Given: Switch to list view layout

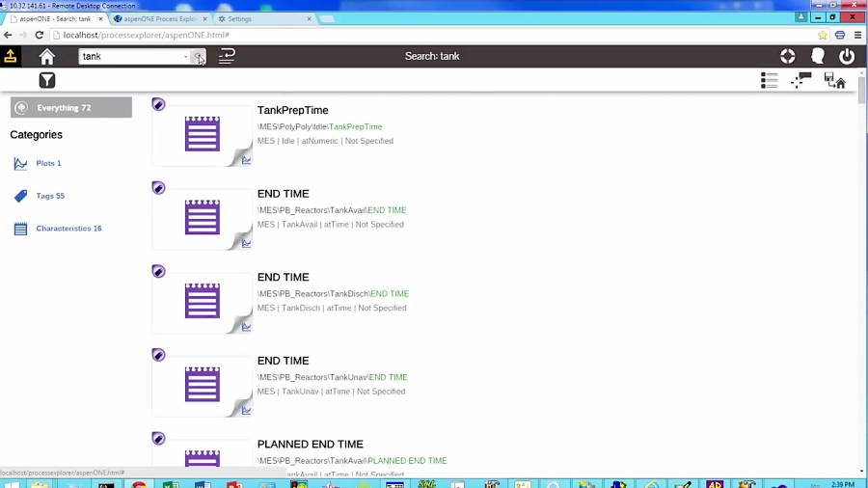Looking at the screenshot, I should [769, 81].
